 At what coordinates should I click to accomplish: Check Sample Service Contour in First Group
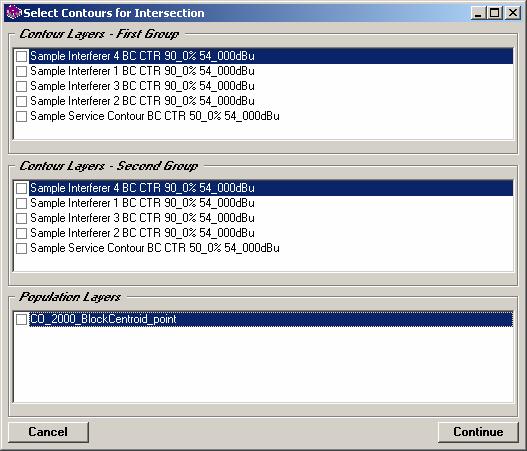click(x=22, y=116)
